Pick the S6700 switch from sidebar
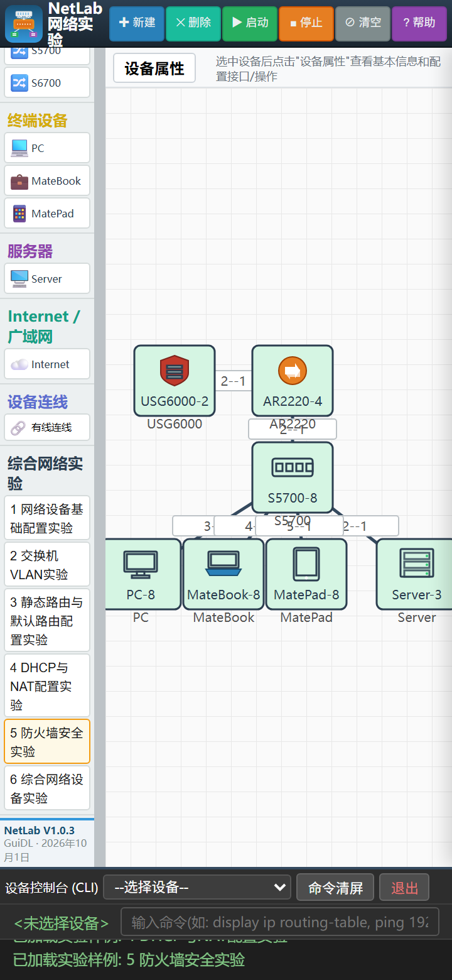This screenshot has width=452, height=980. point(47,82)
